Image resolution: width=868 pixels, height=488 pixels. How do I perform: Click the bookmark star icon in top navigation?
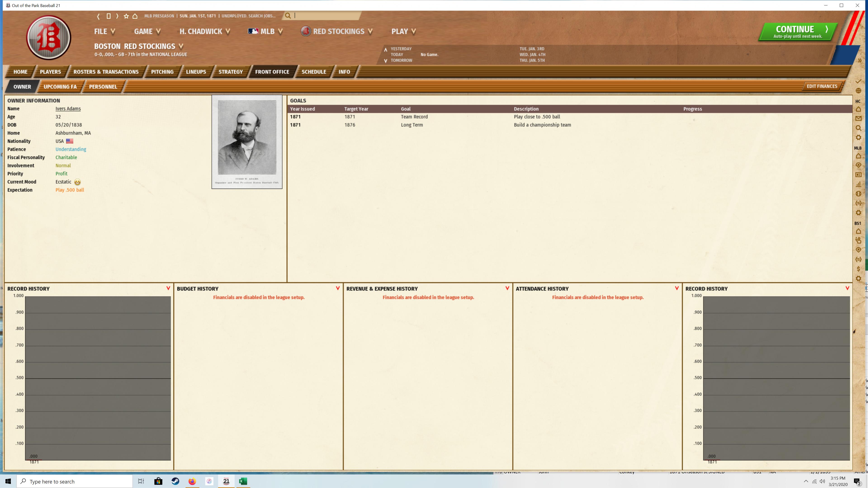point(126,16)
